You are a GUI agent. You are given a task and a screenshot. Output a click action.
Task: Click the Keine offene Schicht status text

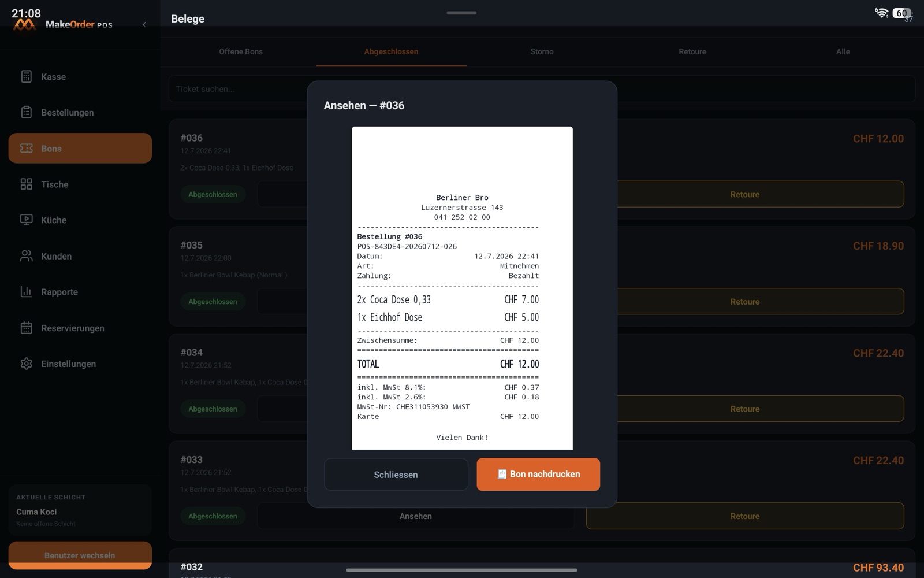46,524
